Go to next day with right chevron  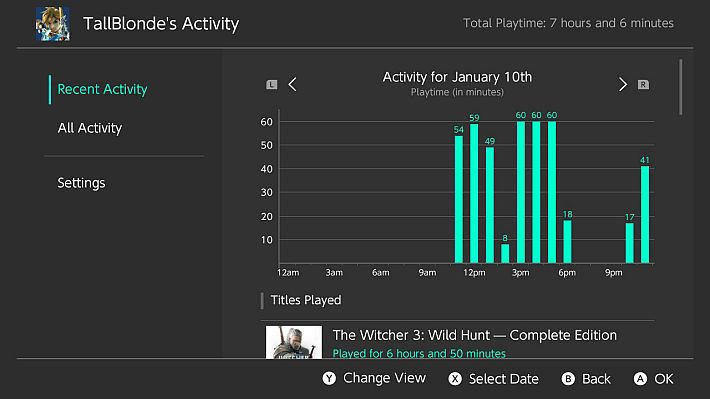pyautogui.click(x=623, y=84)
